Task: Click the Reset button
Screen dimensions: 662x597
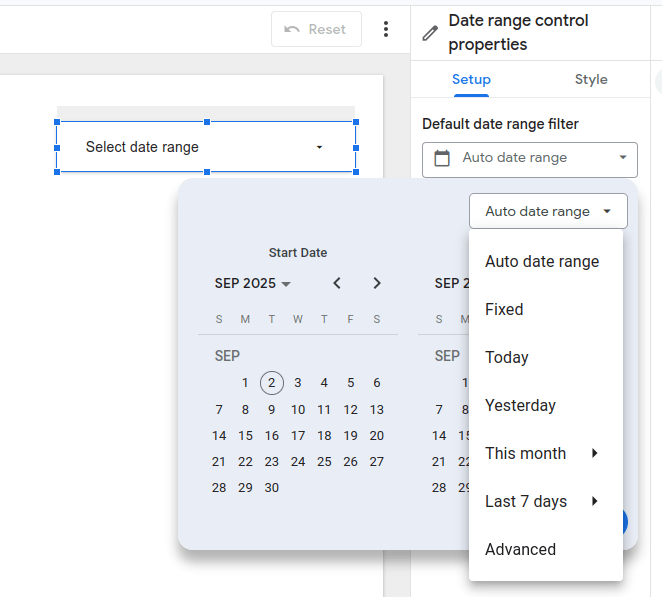Action: [x=316, y=30]
